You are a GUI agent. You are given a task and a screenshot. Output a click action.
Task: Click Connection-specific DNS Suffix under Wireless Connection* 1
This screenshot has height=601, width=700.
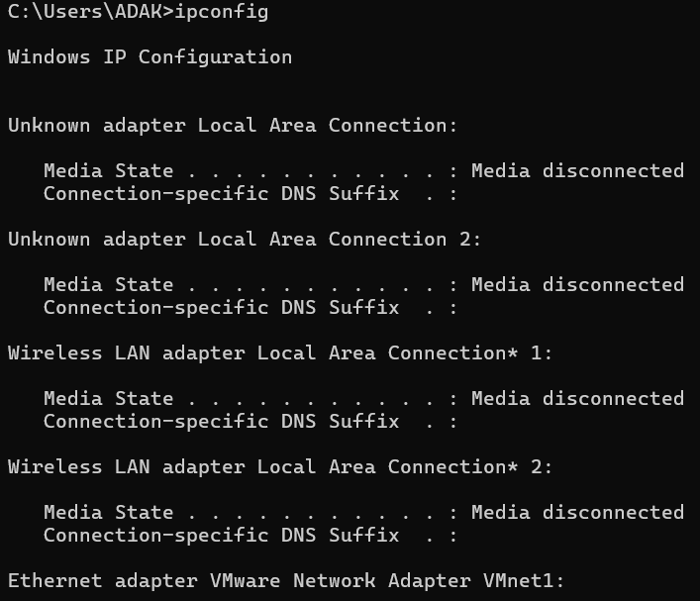coord(222,422)
